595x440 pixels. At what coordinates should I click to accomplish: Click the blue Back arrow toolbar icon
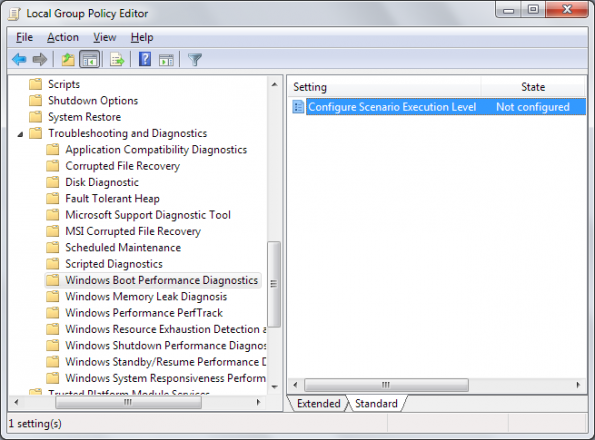tap(19, 60)
